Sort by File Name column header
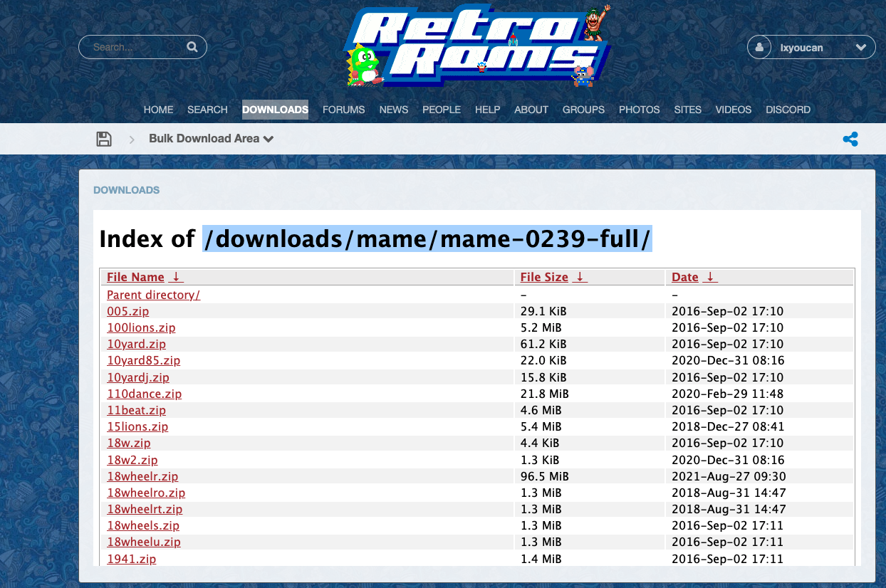The image size is (886, 588). coord(135,277)
